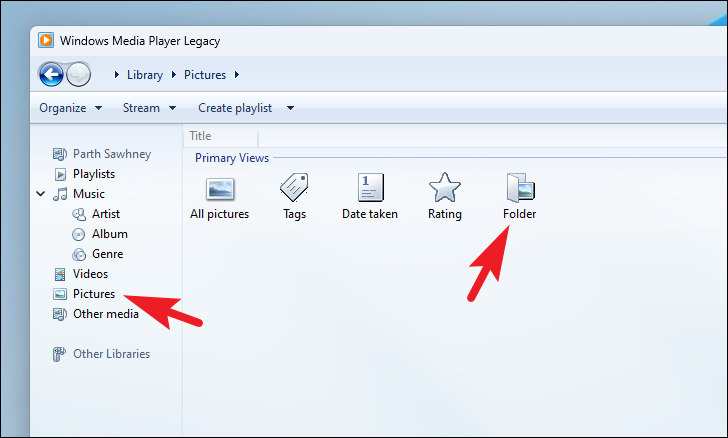Open the Stream dropdown menu

click(150, 108)
